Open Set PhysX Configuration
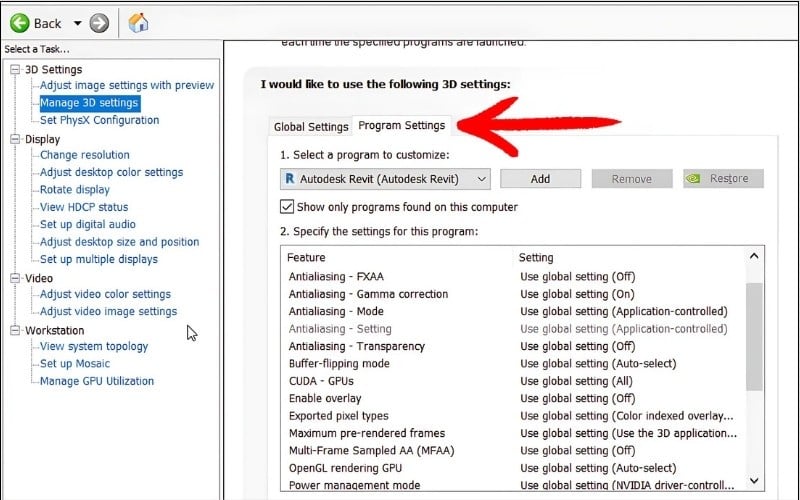The width and height of the screenshot is (800, 500). click(x=99, y=120)
